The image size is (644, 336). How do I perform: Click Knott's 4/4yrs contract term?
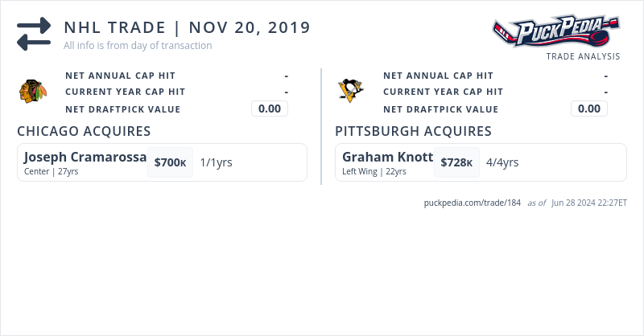pyautogui.click(x=502, y=162)
